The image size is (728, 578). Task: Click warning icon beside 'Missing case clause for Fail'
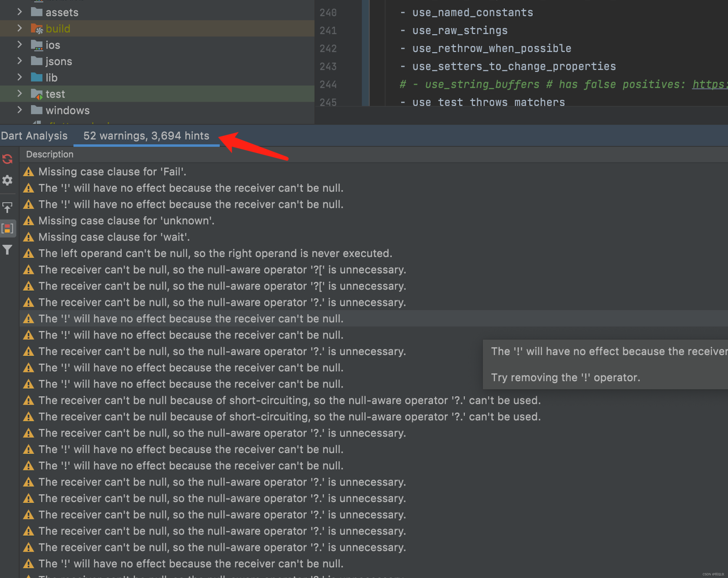[x=29, y=172]
